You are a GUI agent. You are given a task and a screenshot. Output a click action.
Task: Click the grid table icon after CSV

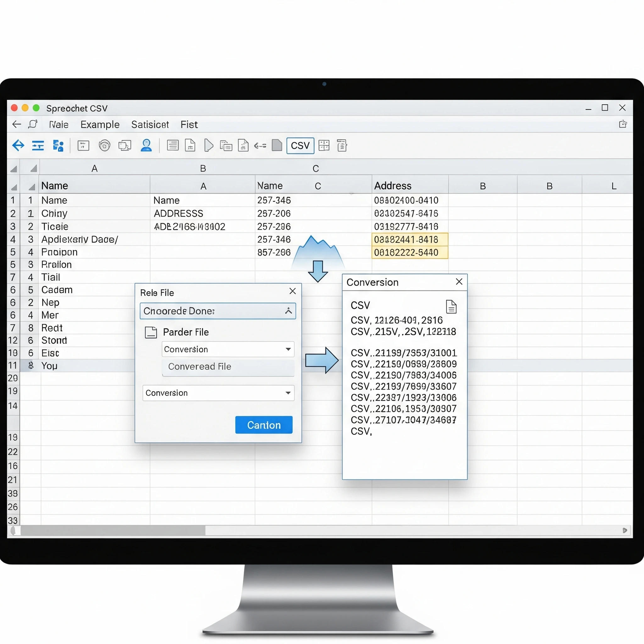324,146
